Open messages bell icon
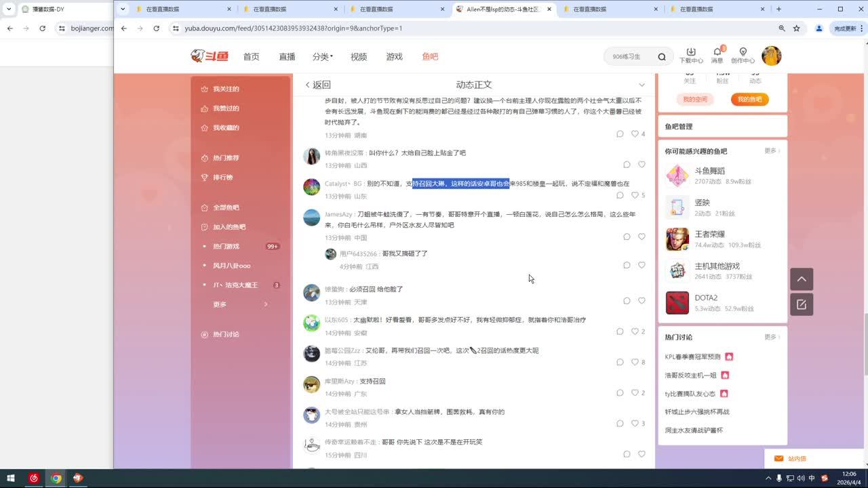Image resolution: width=868 pixels, height=488 pixels. pos(717,52)
